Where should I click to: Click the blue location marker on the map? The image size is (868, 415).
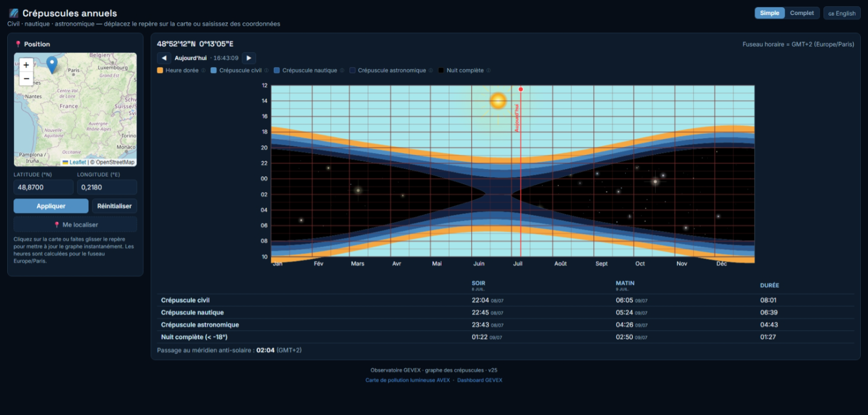pos(52,65)
